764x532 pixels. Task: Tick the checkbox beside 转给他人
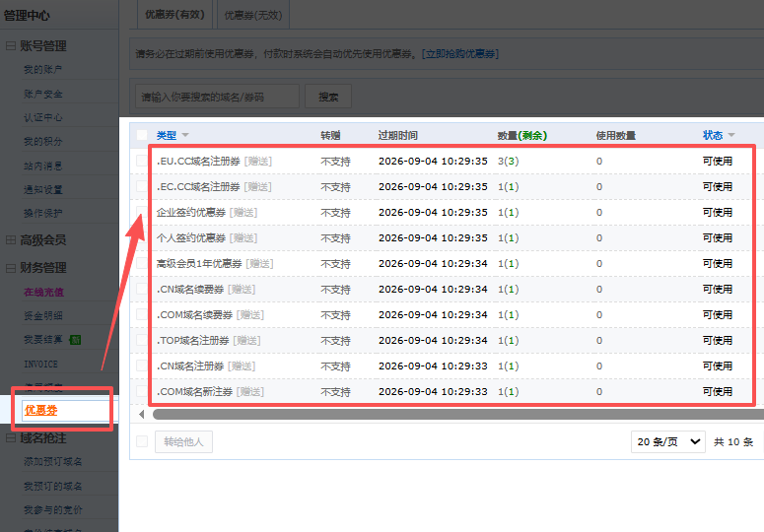tap(142, 441)
